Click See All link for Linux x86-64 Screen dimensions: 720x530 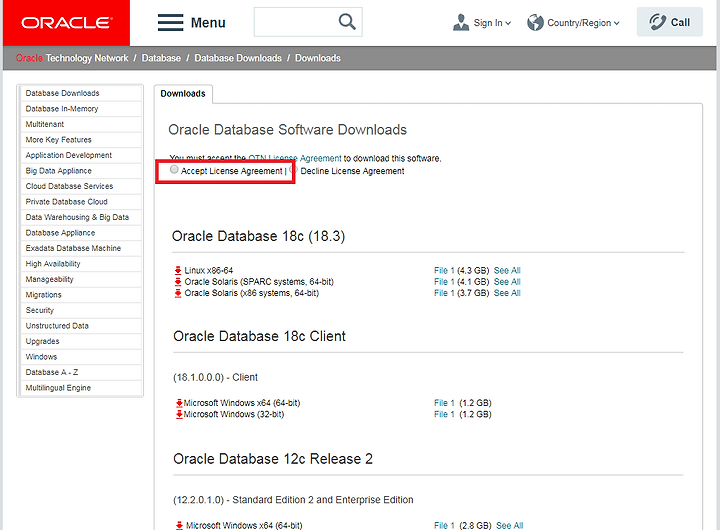507,271
